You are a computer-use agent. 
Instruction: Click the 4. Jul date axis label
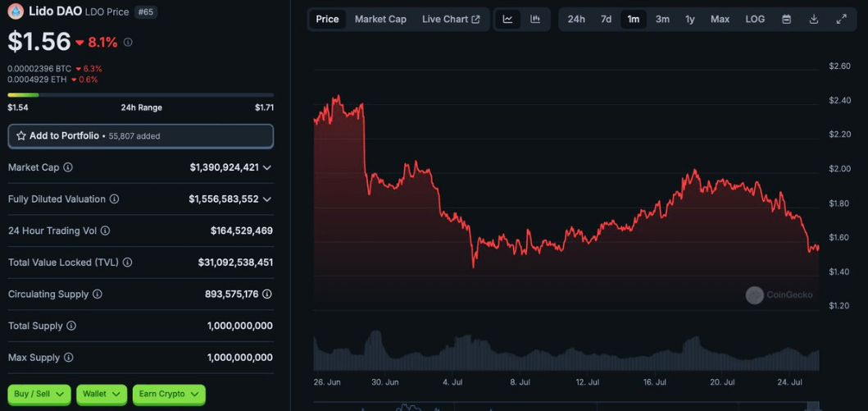click(x=452, y=382)
